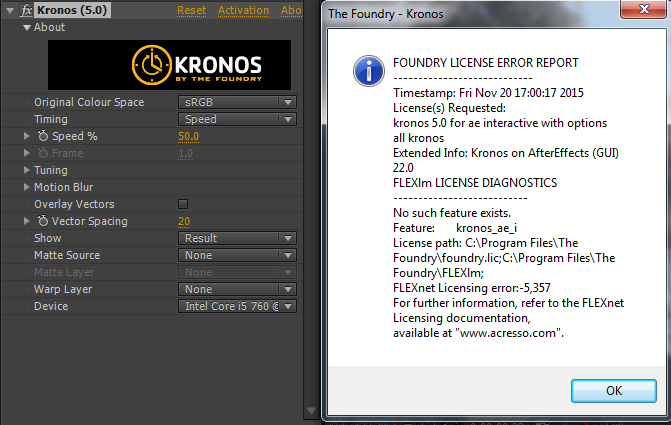Open Device dropdown showing Intel Core i5
The height and width of the screenshot is (425, 671).
coord(237,306)
